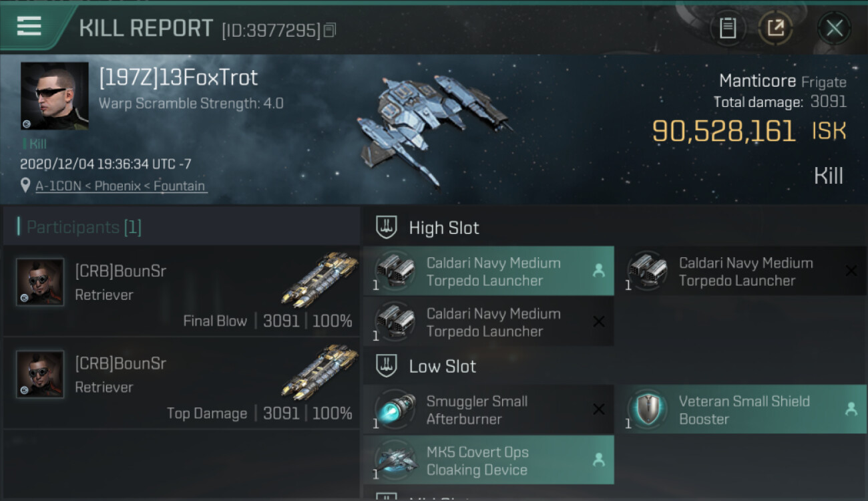
Task: Open BounSr's portrait in Final Blow row
Action: pyautogui.click(x=40, y=283)
